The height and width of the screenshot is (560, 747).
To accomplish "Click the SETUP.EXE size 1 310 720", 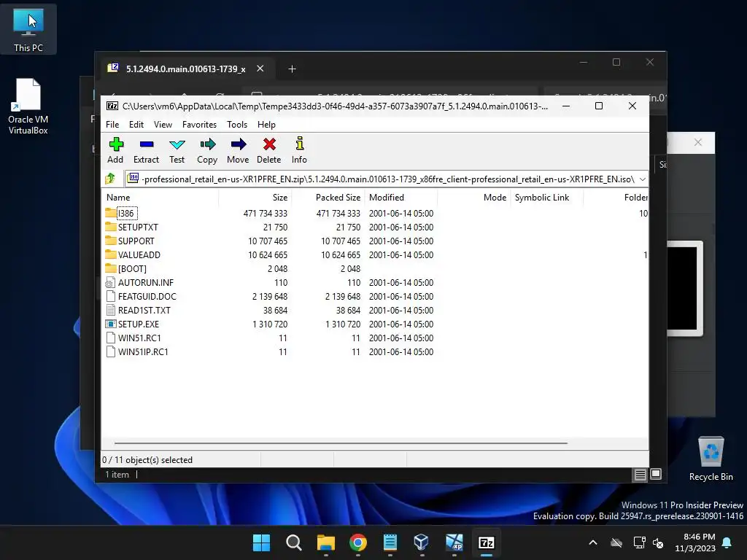I will pos(270,324).
